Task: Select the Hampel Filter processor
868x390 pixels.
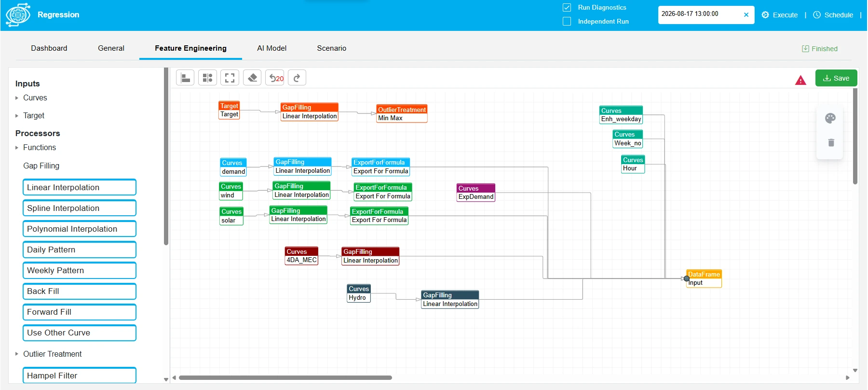Action: coord(80,376)
